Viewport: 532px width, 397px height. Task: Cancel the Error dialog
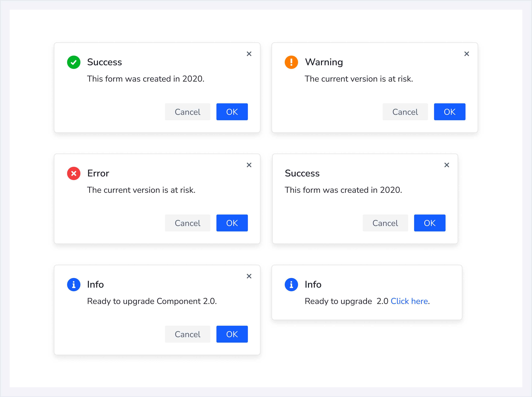[x=187, y=223]
